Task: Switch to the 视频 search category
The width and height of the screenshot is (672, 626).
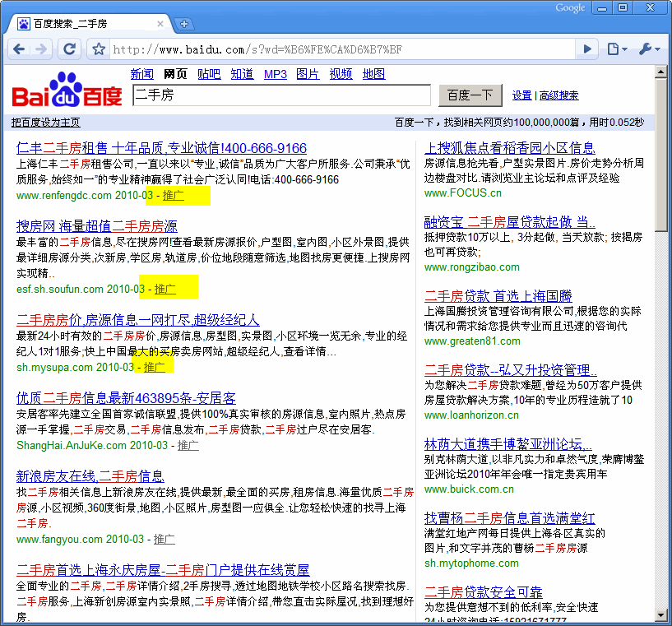Action: pyautogui.click(x=341, y=74)
